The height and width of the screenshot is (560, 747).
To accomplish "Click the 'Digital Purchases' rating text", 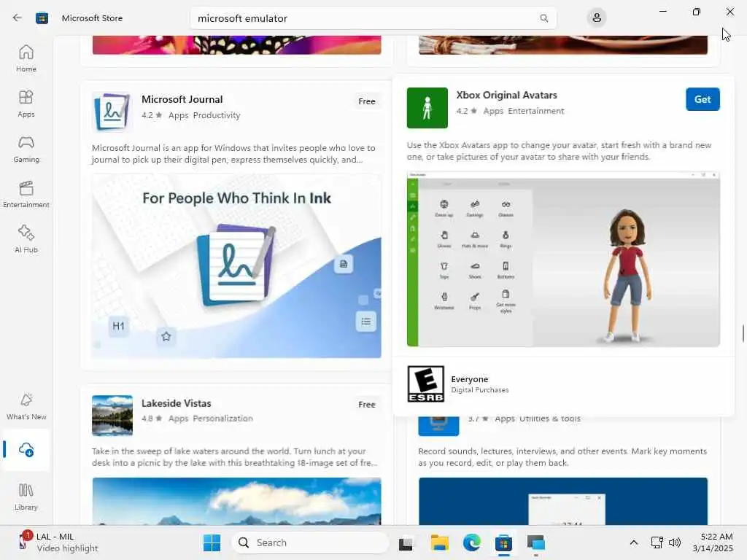I will 480,390.
